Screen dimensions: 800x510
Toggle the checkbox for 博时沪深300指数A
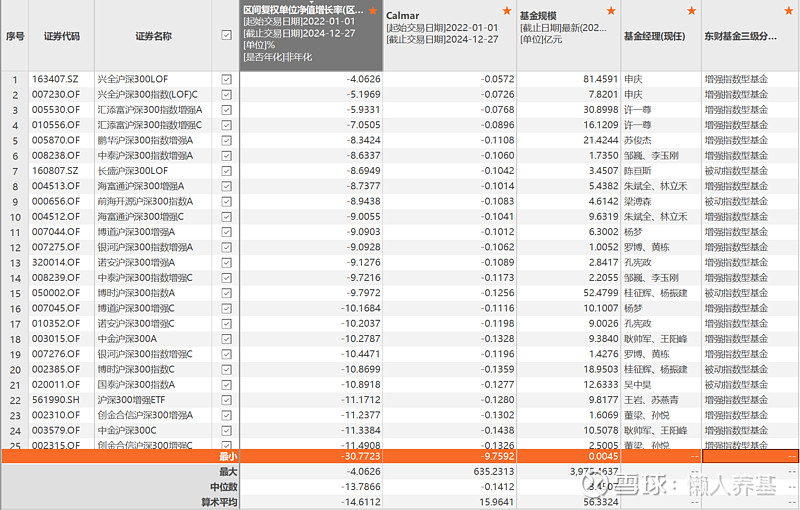point(227,293)
